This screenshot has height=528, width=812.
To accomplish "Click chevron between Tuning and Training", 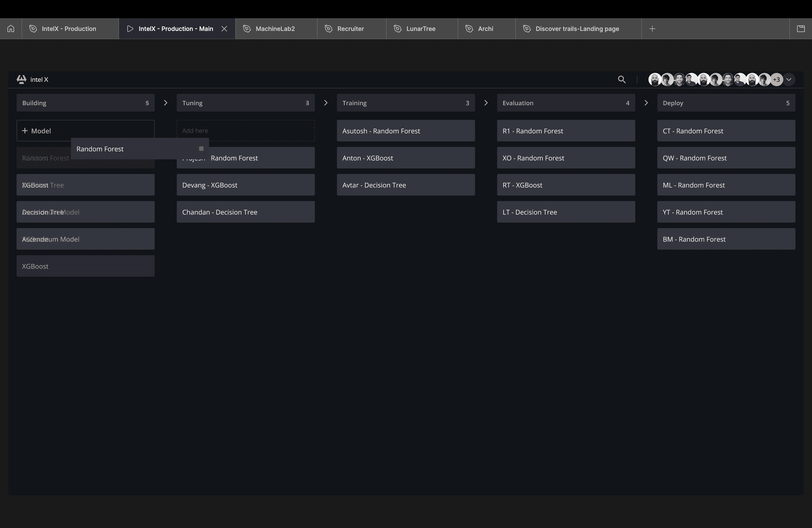I will click(x=326, y=103).
